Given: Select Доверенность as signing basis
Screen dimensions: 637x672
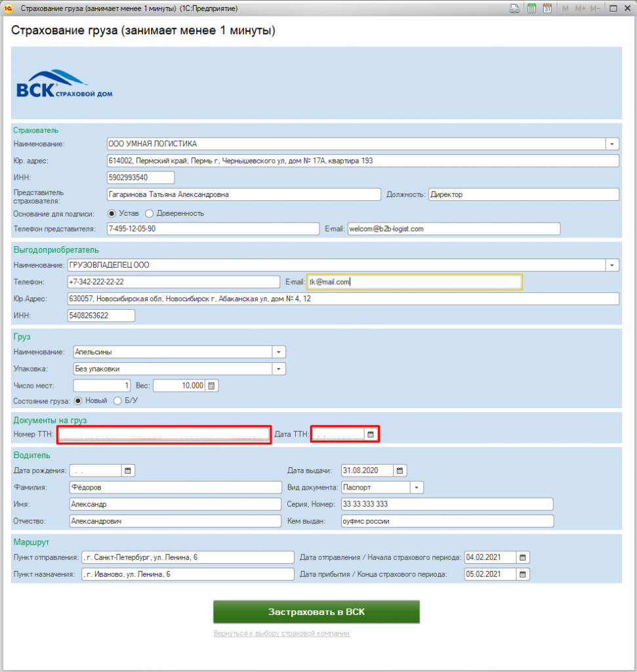Looking at the screenshot, I should click(149, 213).
